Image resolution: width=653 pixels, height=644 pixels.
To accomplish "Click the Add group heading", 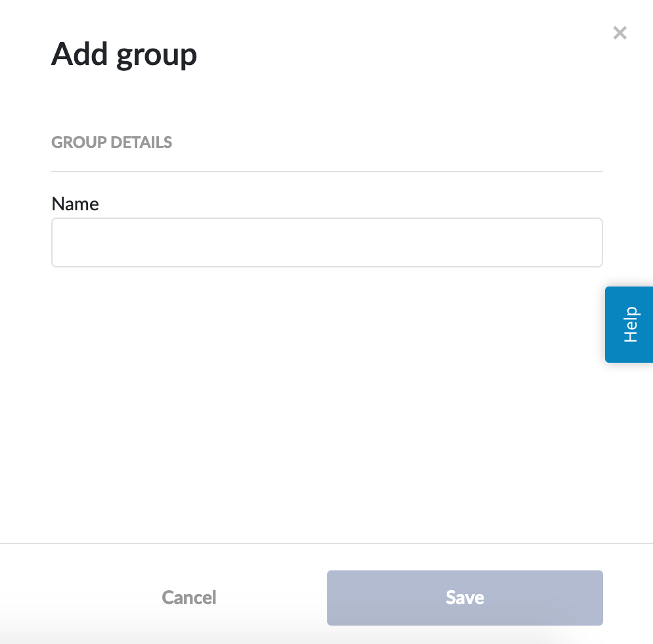I will [124, 54].
